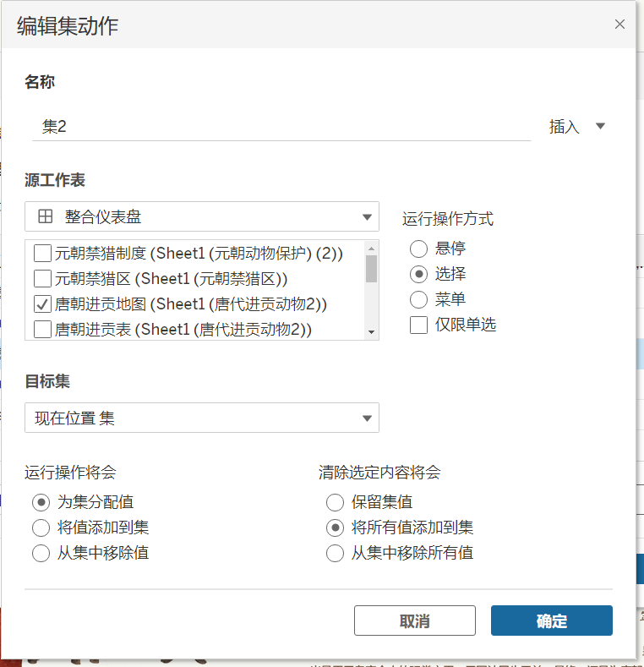This screenshot has width=644, height=667.
Task: Choose 从集中移除值 radio option
Action: 41,554
